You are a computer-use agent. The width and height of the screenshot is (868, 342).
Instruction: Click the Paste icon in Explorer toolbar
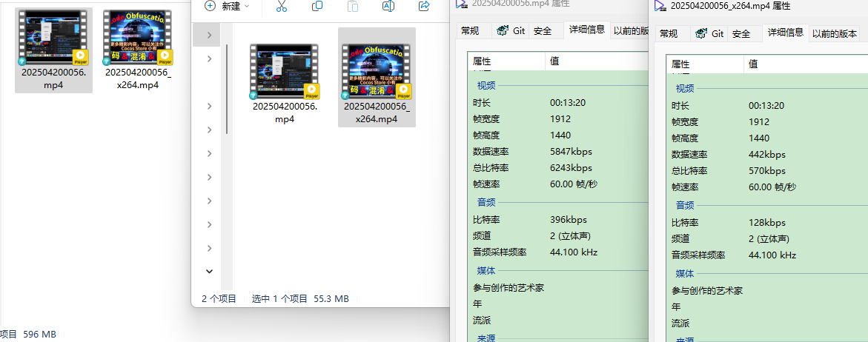point(353,6)
